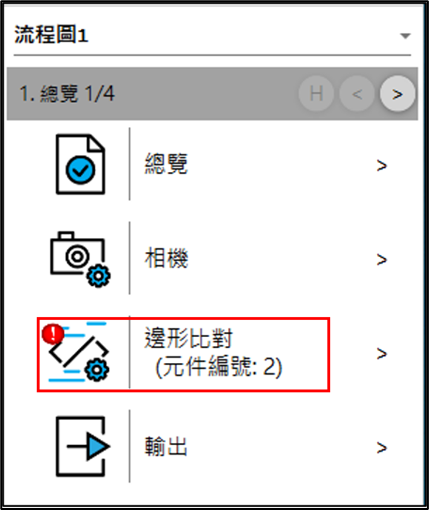The height and width of the screenshot is (510, 429).
Task: Expand 總覽 using its right chevron
Action: point(382,165)
